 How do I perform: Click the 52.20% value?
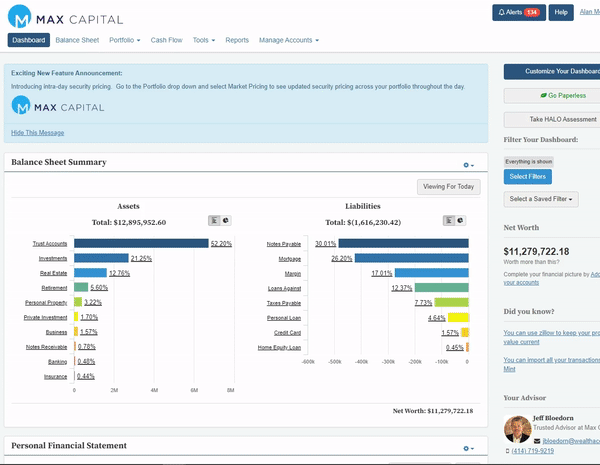tap(221, 244)
